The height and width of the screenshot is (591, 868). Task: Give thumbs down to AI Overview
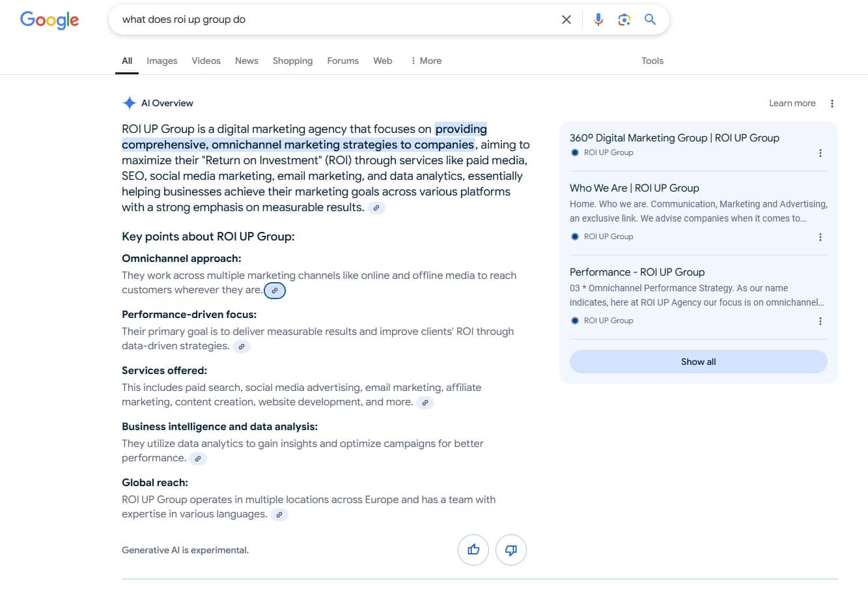pyautogui.click(x=511, y=550)
